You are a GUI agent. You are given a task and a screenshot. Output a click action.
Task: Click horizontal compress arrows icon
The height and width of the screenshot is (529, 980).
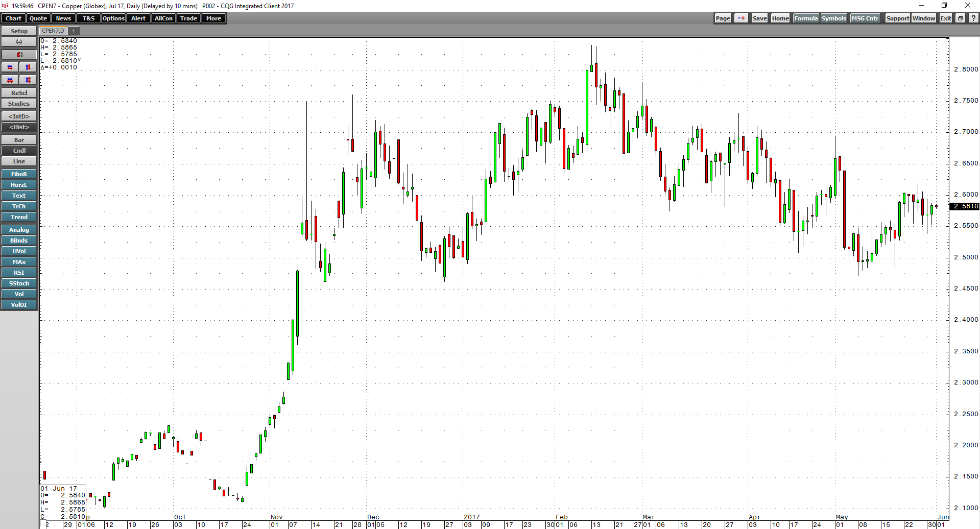(x=10, y=80)
